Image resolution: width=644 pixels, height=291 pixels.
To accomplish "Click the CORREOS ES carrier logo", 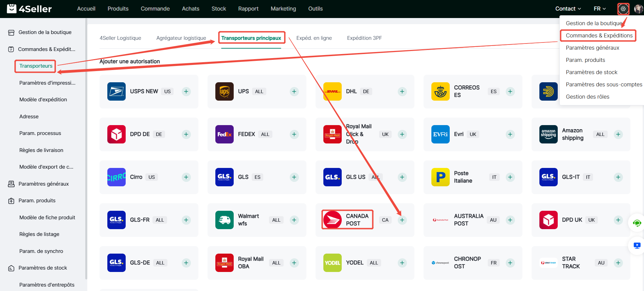I will [441, 91].
